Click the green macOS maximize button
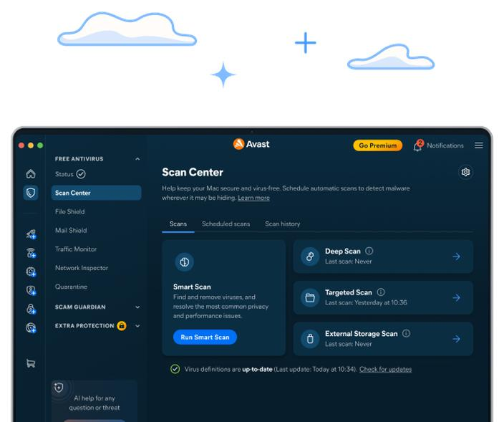Screen dimensions: 504x422 [x=40, y=145]
